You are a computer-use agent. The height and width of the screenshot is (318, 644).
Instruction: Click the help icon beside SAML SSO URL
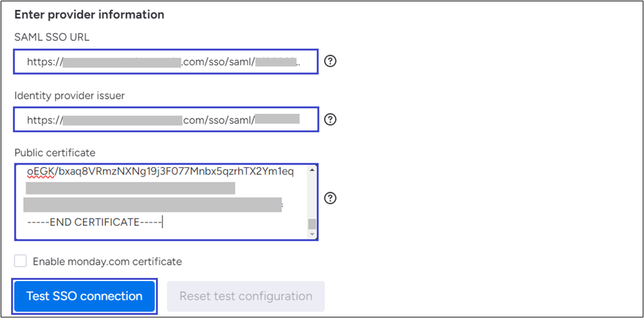click(331, 61)
